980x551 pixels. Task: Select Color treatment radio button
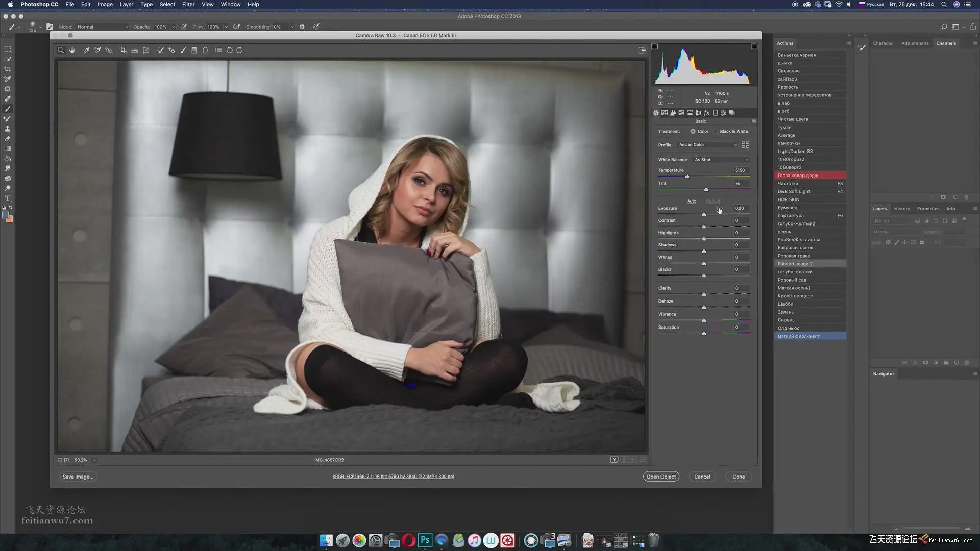click(x=693, y=132)
